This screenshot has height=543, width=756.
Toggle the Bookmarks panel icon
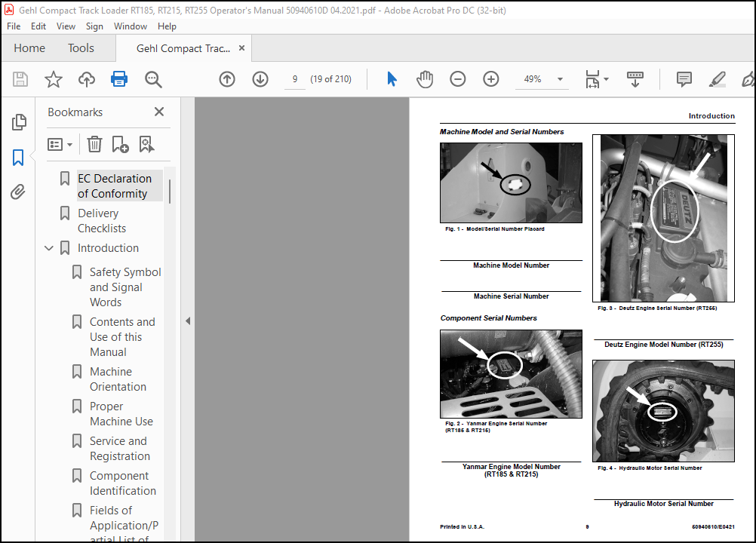(18, 157)
